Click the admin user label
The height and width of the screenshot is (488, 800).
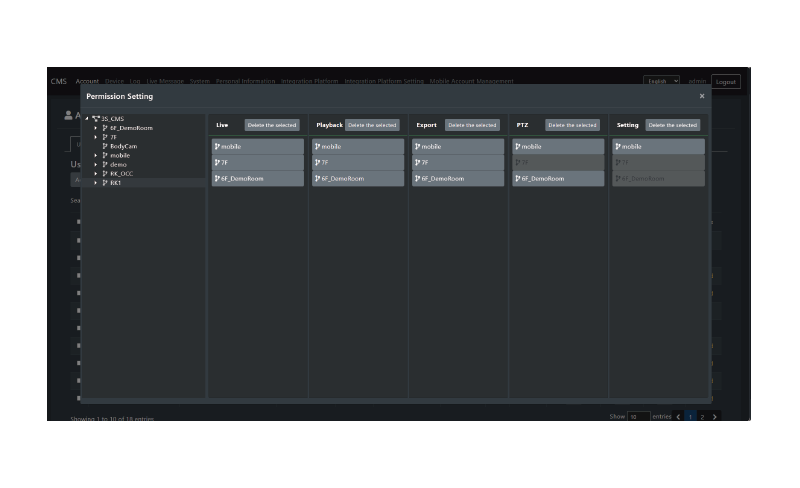pos(697,81)
